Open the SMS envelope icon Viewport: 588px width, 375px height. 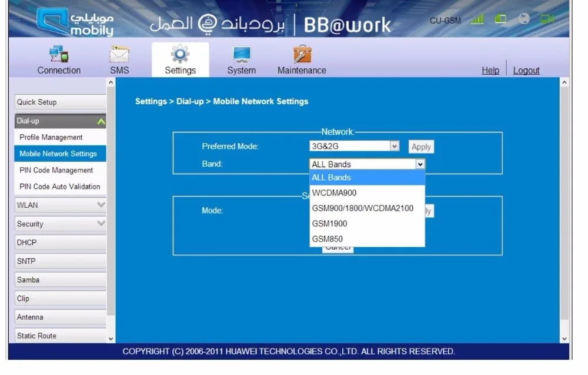click(119, 54)
